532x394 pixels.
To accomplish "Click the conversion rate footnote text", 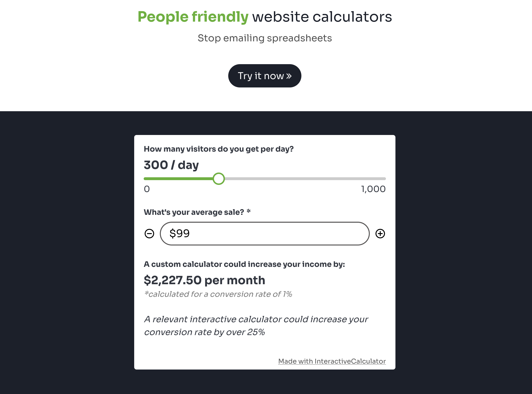I will pos(218,294).
